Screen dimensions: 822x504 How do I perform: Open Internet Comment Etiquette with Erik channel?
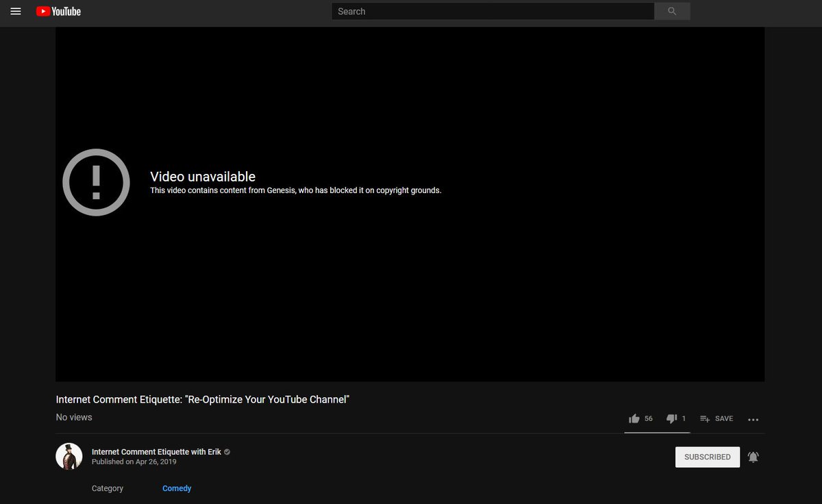(x=156, y=452)
